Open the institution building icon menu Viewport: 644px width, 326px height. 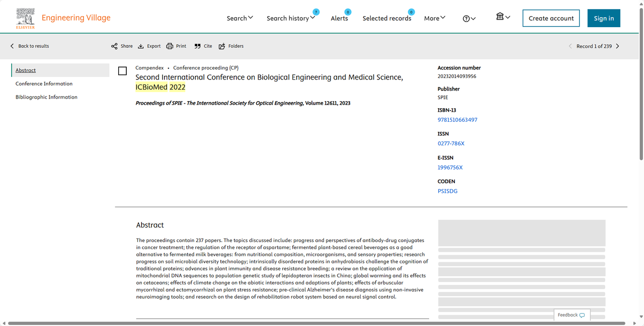pos(503,17)
